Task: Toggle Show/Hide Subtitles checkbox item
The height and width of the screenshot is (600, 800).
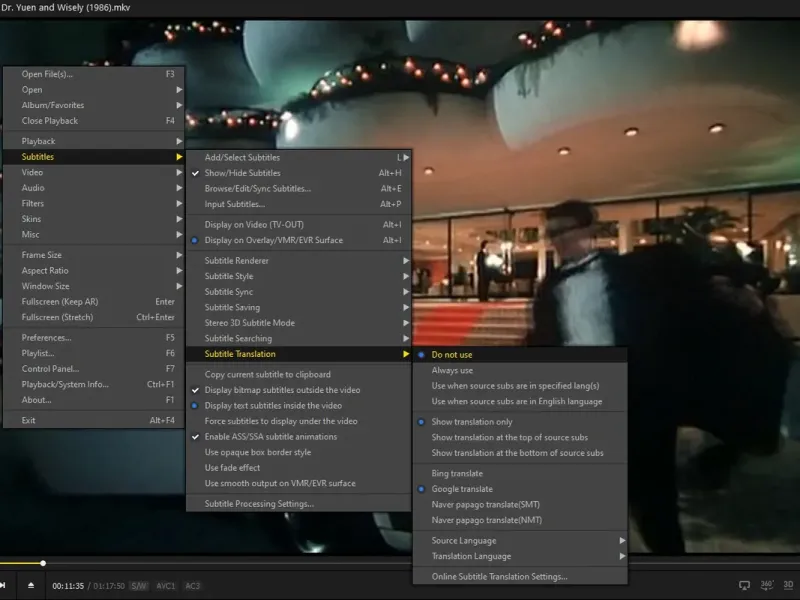Action: pyautogui.click(x=242, y=173)
